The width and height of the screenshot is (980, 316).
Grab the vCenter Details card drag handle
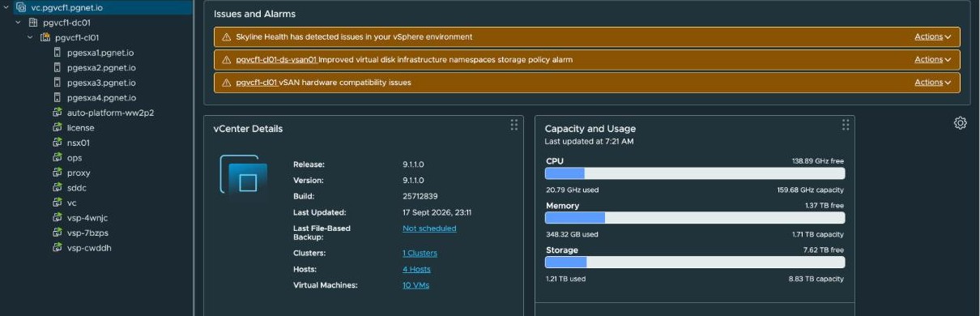pyautogui.click(x=513, y=125)
